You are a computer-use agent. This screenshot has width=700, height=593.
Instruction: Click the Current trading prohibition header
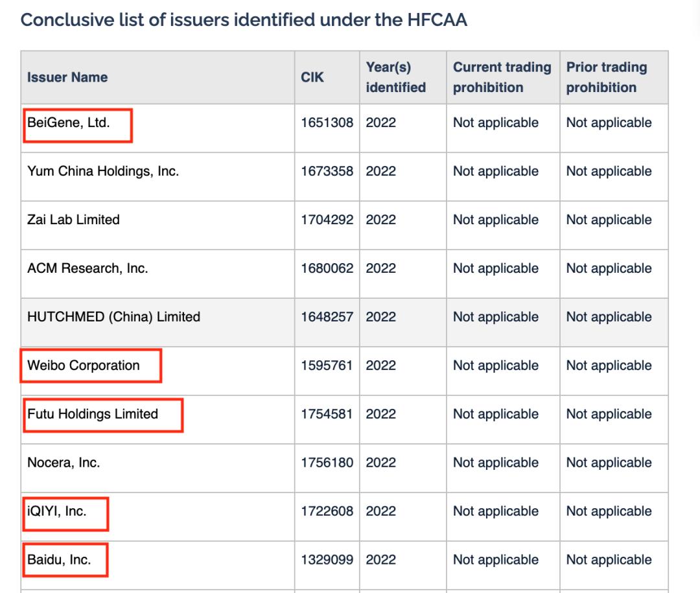pyautogui.click(x=502, y=77)
